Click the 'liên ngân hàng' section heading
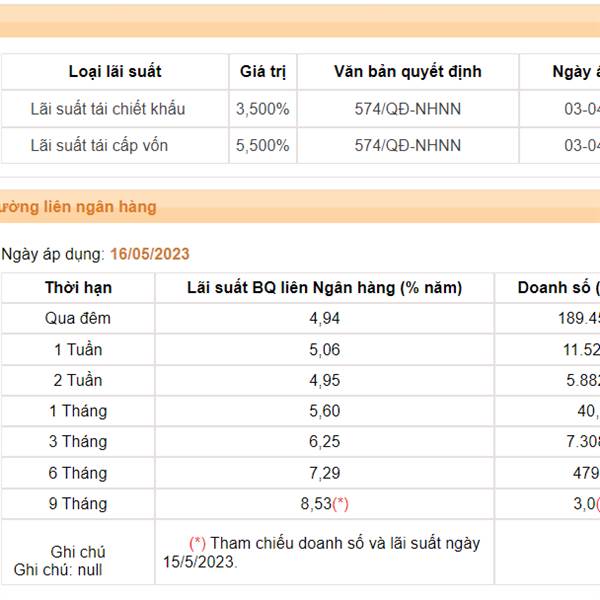The width and height of the screenshot is (600, 600). tap(78, 207)
